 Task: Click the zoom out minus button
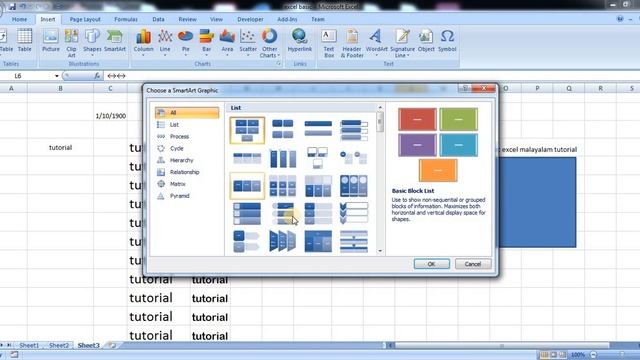(x=593, y=355)
